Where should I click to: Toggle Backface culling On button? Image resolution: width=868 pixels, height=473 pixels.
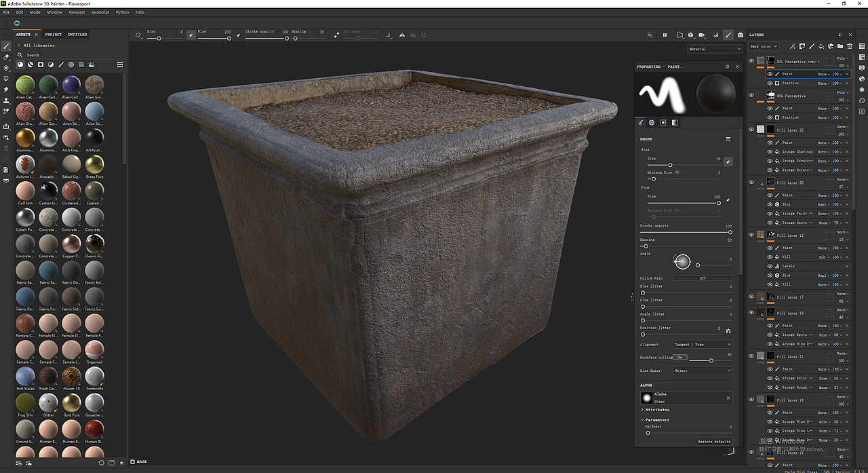click(x=680, y=357)
